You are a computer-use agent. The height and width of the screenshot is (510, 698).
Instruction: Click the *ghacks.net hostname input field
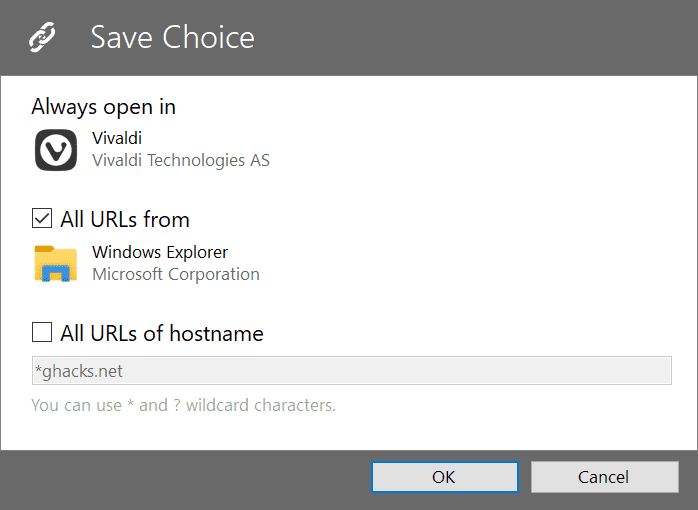[352, 371]
